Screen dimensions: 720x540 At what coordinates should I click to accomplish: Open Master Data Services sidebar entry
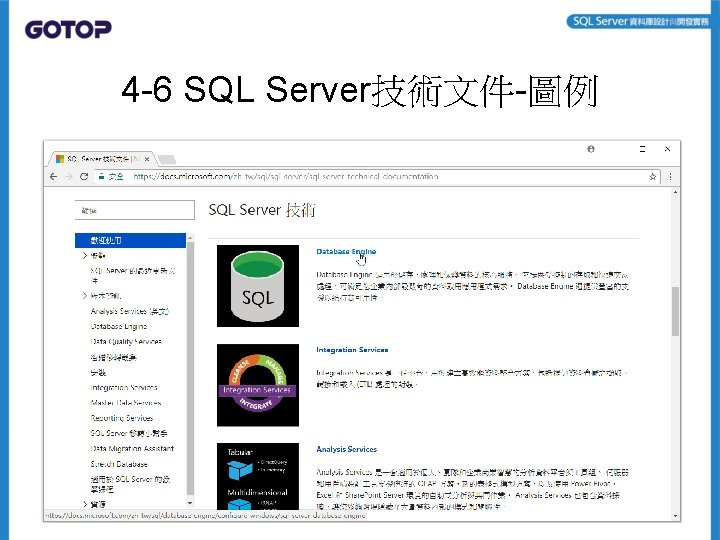coord(126,403)
